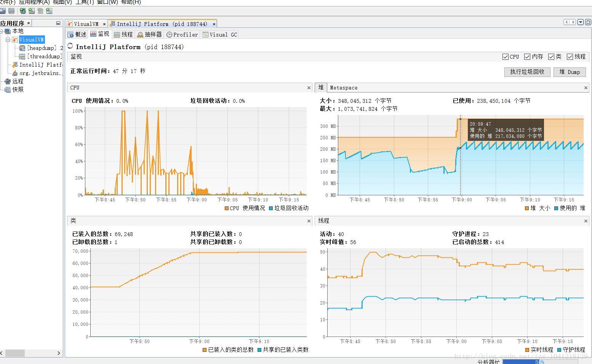This screenshot has height=364, width=592.
Task: Click the scrollbar left arrow in Applications panel
Action: click(x=2, y=353)
